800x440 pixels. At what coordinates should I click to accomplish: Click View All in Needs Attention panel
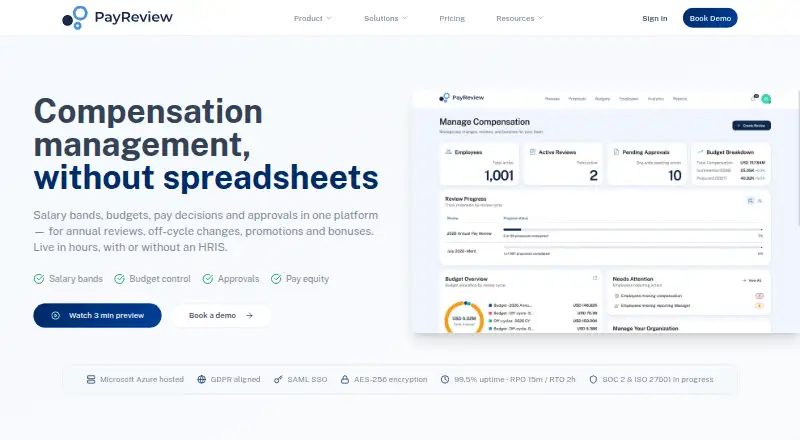click(x=752, y=280)
